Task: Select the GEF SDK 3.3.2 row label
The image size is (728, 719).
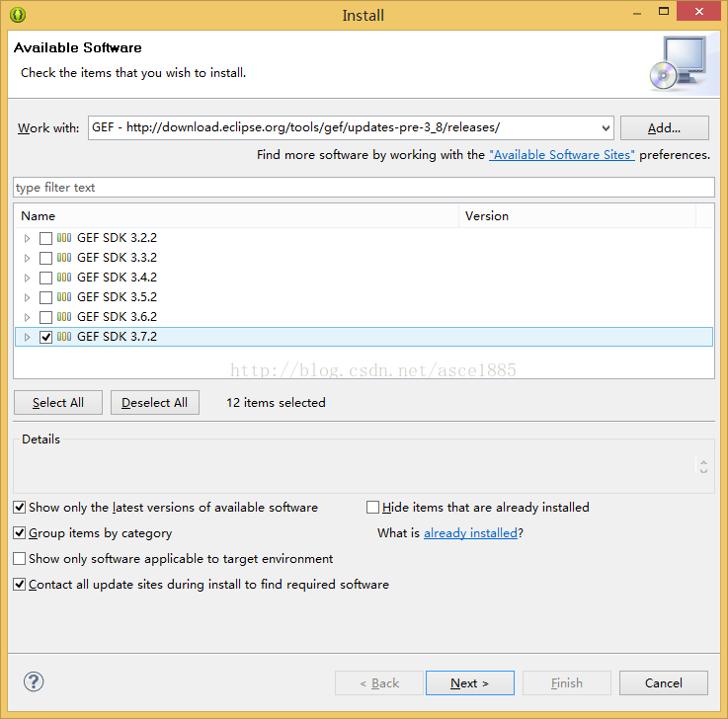Action: coord(117,258)
